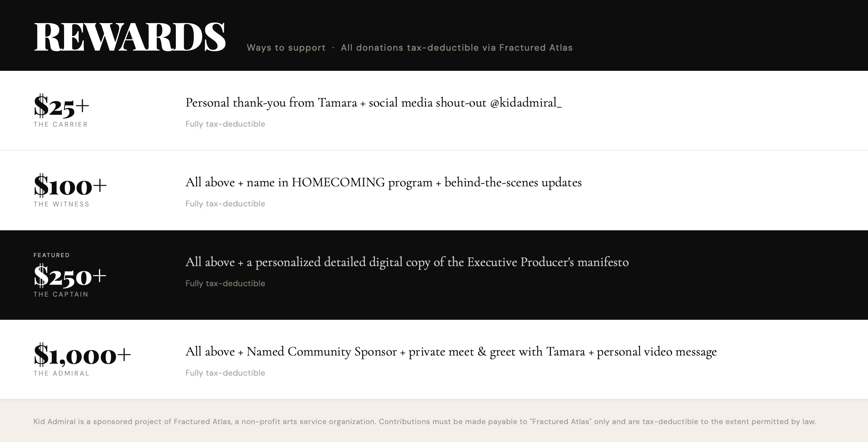Screen dimensions: 868x442
Task: Click THE ADMIRAL tier label
Action: click(61, 373)
